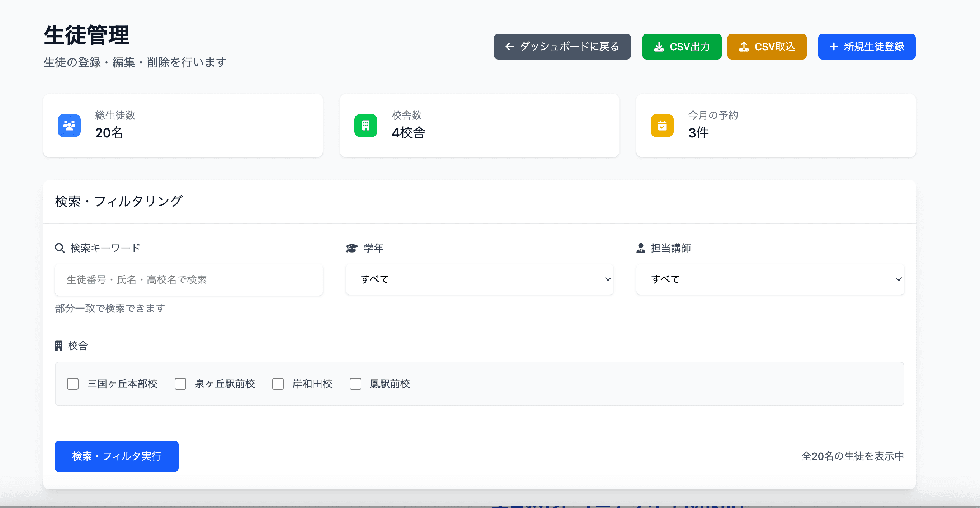The image size is (980, 508).
Task: Click the 4校舎 campus count value
Action: coord(408,133)
